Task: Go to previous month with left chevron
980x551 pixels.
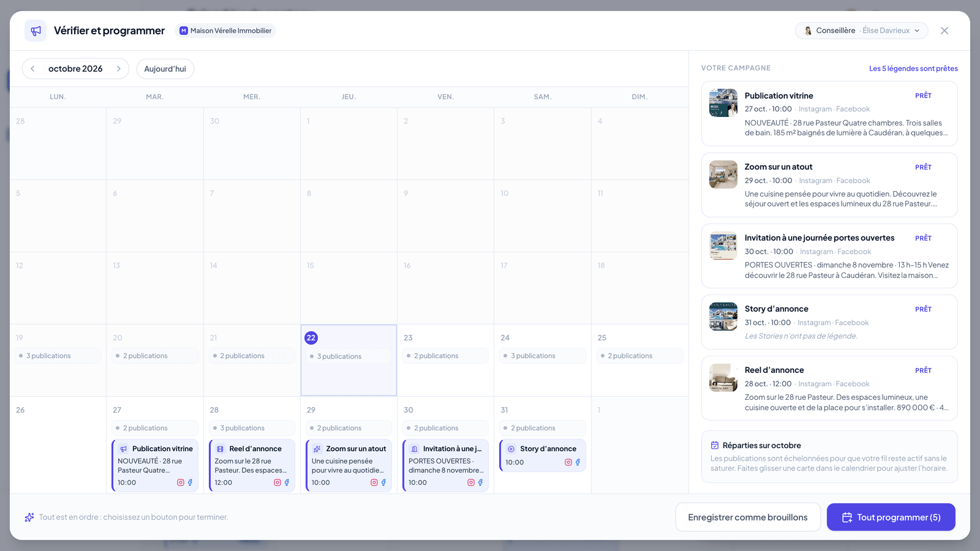Action: [x=32, y=69]
